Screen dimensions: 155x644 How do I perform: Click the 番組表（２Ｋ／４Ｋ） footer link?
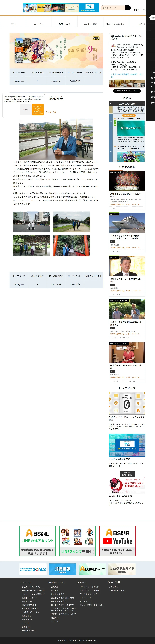pyautogui.click(x=31, y=587)
